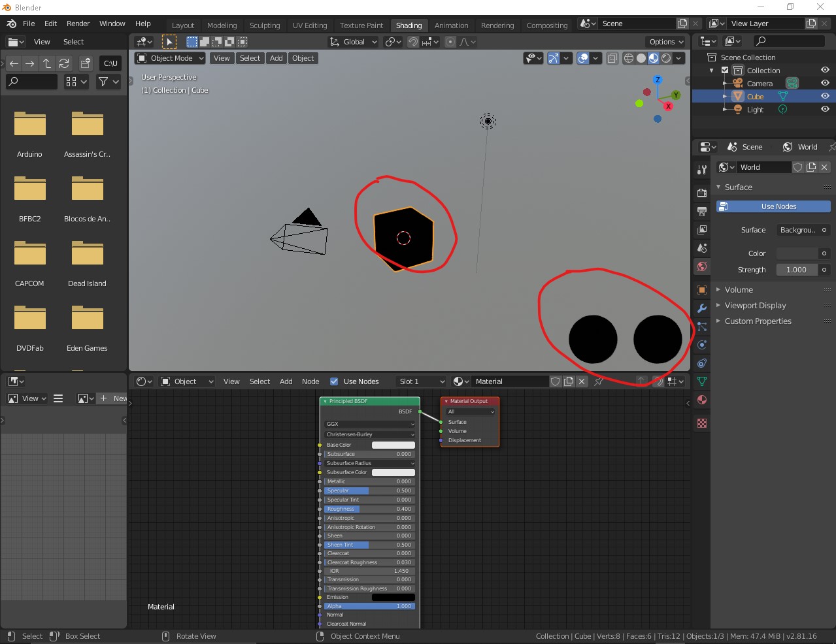Open the Output properties tab icon
The width and height of the screenshot is (836, 644).
coord(702,212)
